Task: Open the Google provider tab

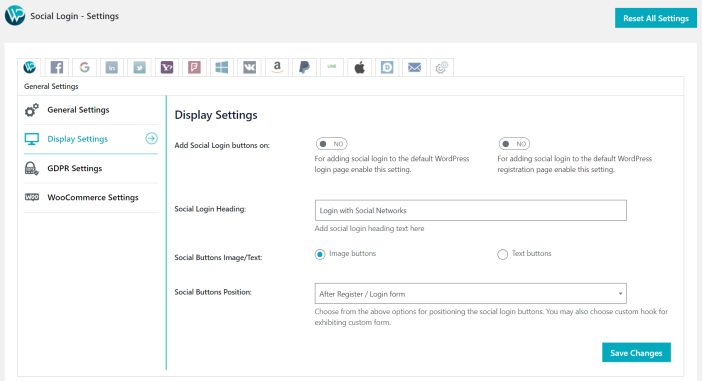Action: 85,68
